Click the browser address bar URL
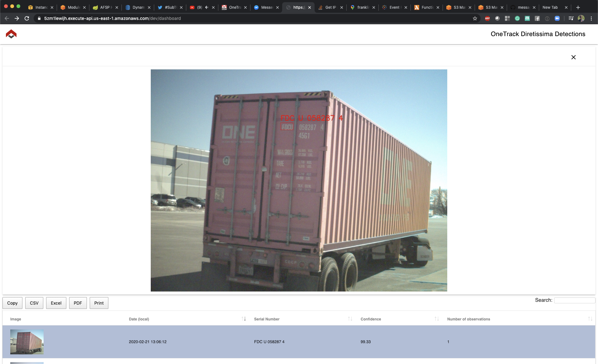Image resolution: width=598 pixels, height=364 pixels. click(112, 18)
